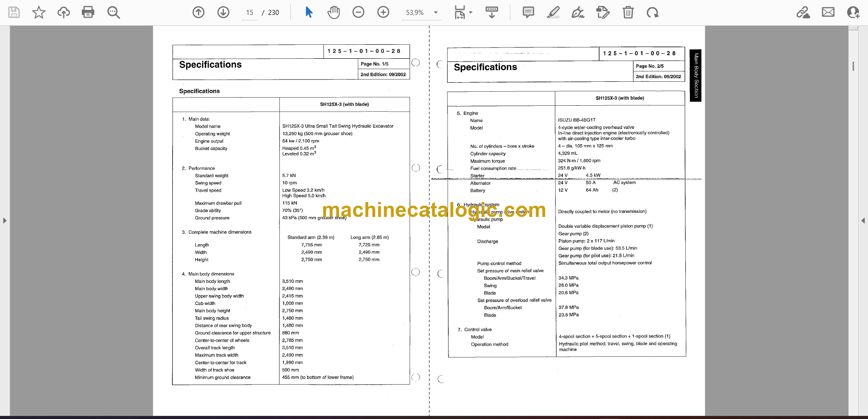
Task: Open the zoom level dropdown arrow
Action: point(436,13)
